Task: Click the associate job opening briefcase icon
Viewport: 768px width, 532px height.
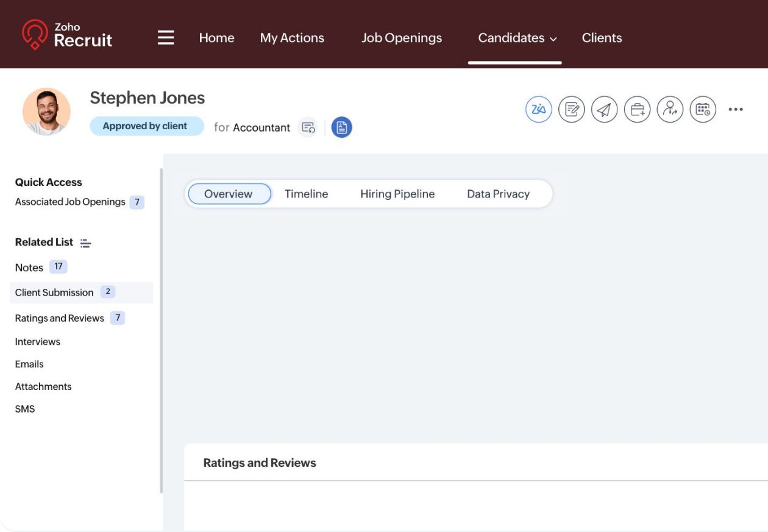Action: click(x=637, y=110)
